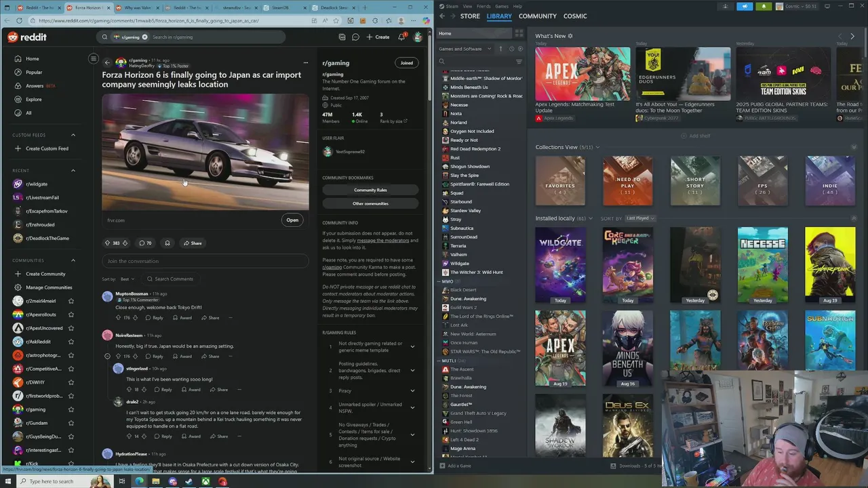Open post options three-dot menu
This screenshot has height=488, width=868.
306,62
